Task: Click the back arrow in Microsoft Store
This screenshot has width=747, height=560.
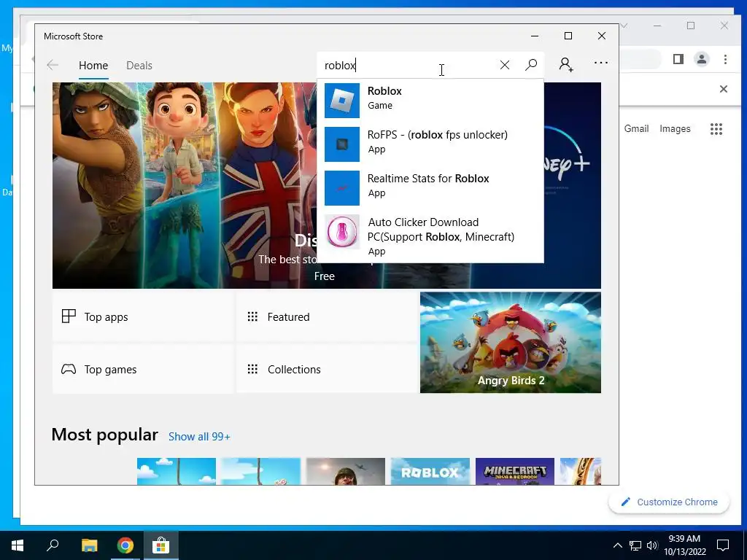Action: tap(53, 65)
